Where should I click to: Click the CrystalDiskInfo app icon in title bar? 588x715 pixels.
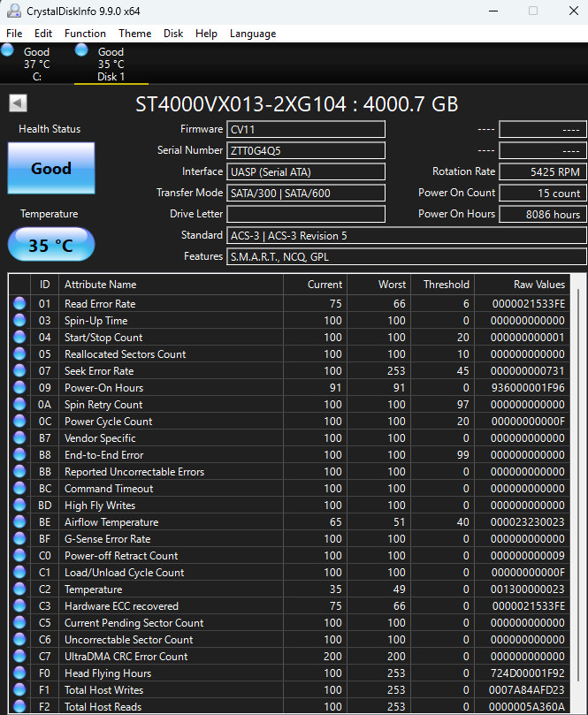[x=13, y=11]
